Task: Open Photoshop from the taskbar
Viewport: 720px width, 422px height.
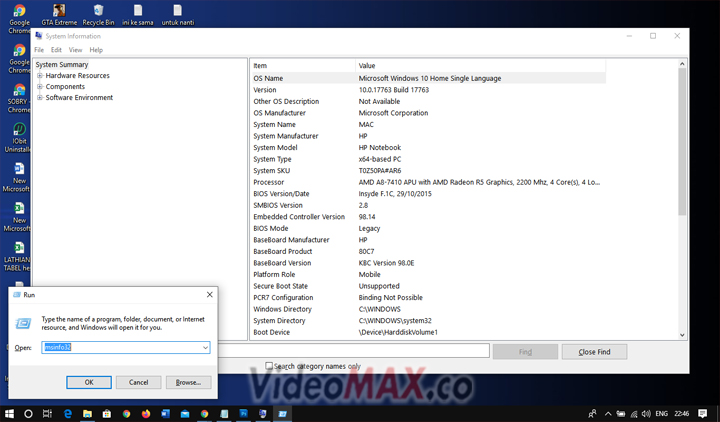Action: tap(243, 414)
